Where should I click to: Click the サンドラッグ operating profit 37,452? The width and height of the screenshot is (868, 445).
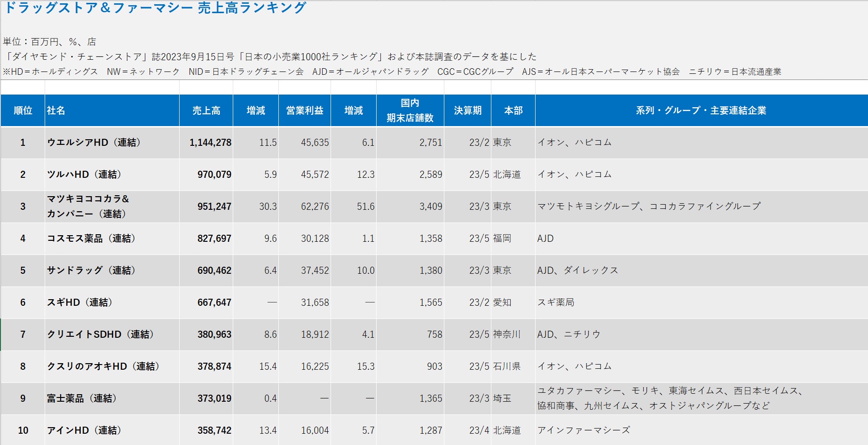coord(315,270)
